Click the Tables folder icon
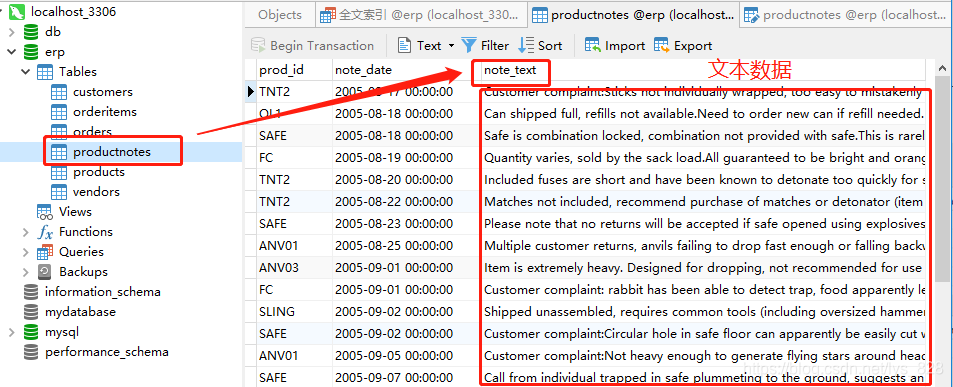 click(x=46, y=72)
